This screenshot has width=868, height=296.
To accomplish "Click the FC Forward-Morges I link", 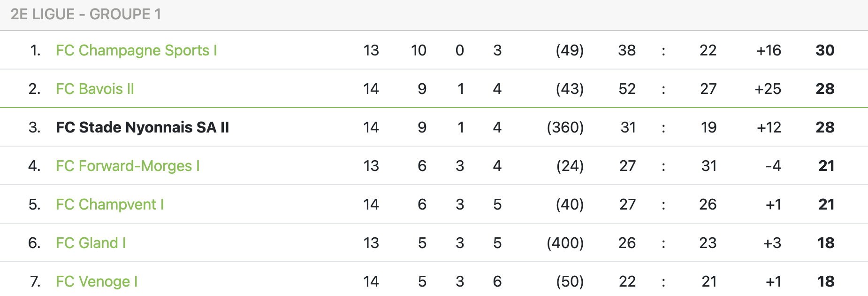I will click(x=128, y=166).
